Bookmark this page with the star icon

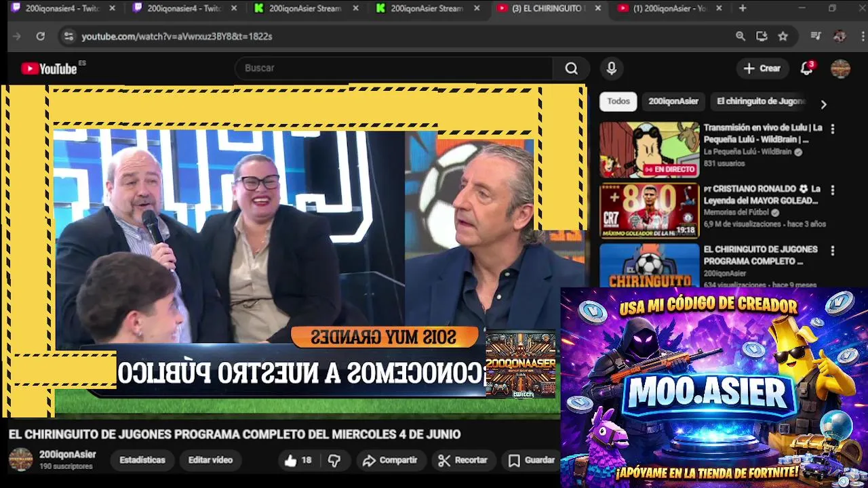click(x=783, y=37)
